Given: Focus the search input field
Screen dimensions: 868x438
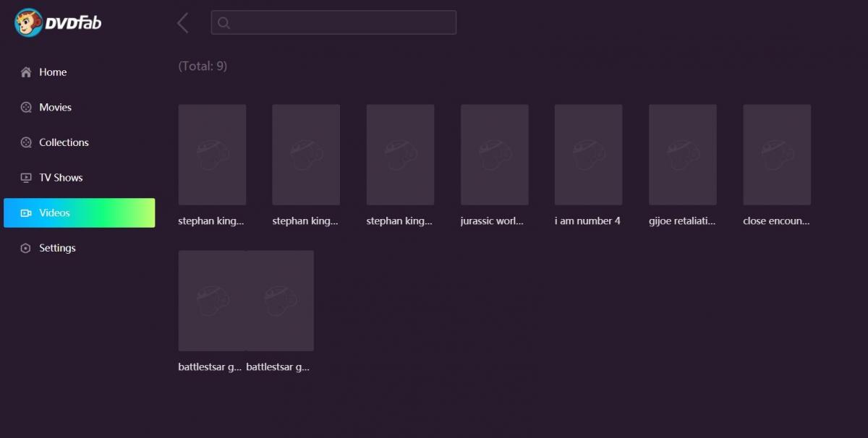Looking at the screenshot, I should [333, 22].
